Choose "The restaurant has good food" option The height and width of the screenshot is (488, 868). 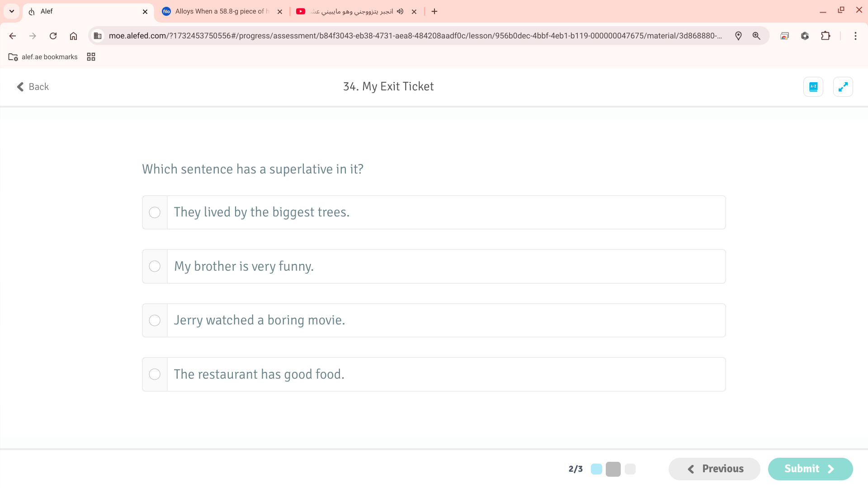[155, 374]
